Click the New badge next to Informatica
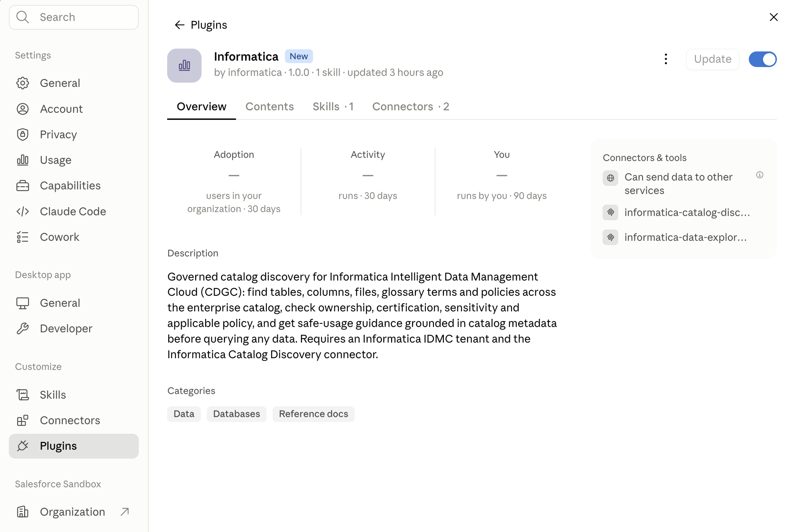This screenshot has height=532, width=790. pyautogui.click(x=299, y=56)
